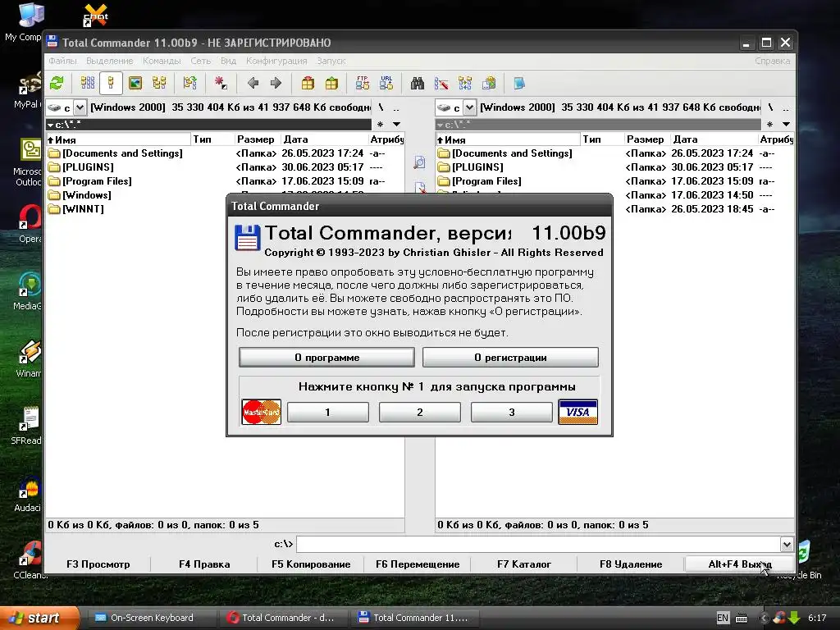Click the MasterCard logo in the dialog

coord(262,412)
